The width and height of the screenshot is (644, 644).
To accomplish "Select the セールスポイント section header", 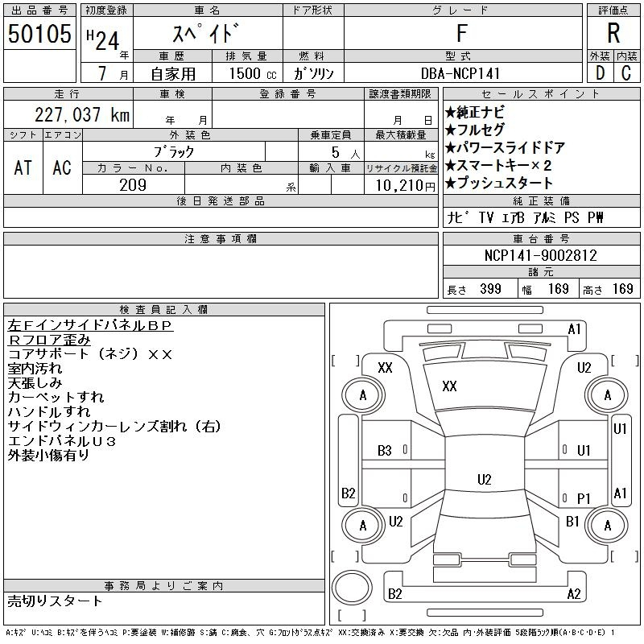I will coord(541,94).
